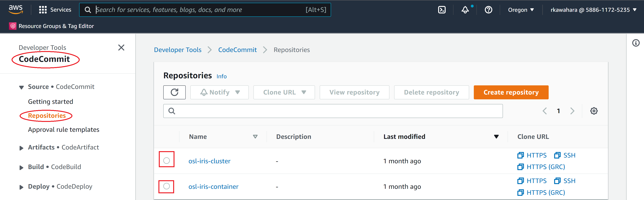Click the CodeCommit sidebar title
The height and width of the screenshot is (200, 644).
[x=44, y=59]
